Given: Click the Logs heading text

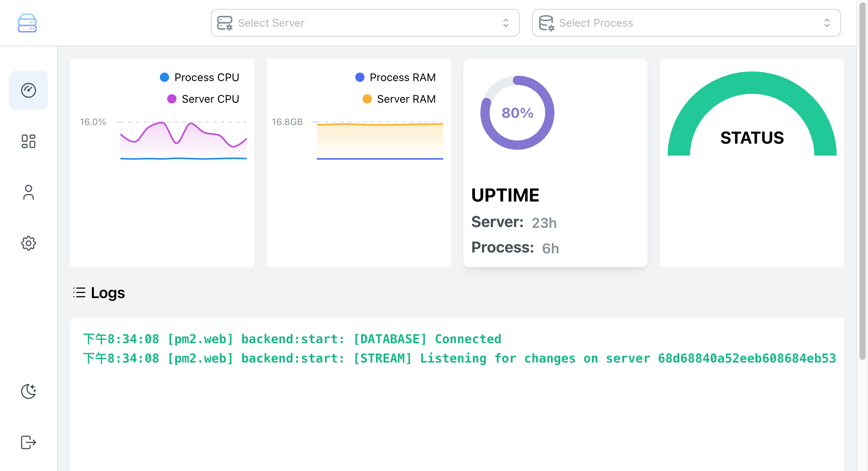Looking at the screenshot, I should point(108,293).
